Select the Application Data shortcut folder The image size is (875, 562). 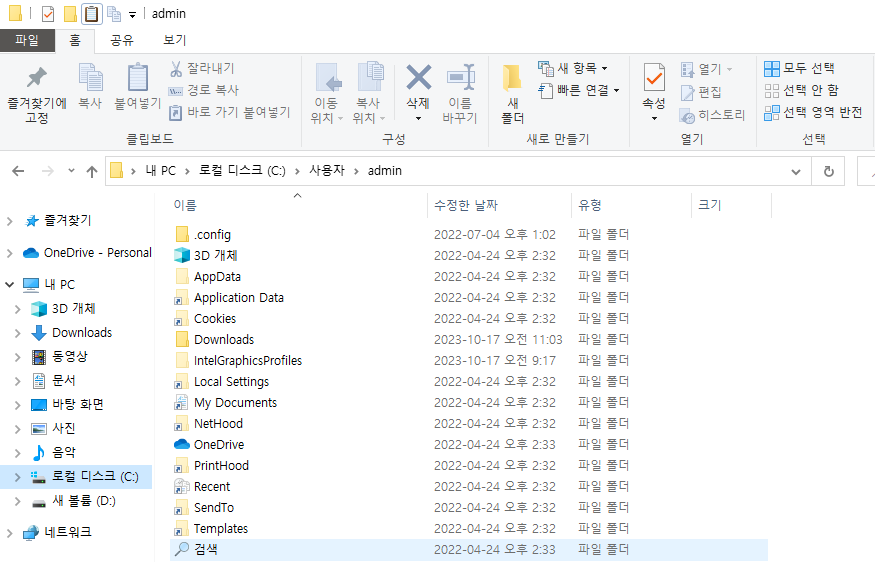(239, 298)
